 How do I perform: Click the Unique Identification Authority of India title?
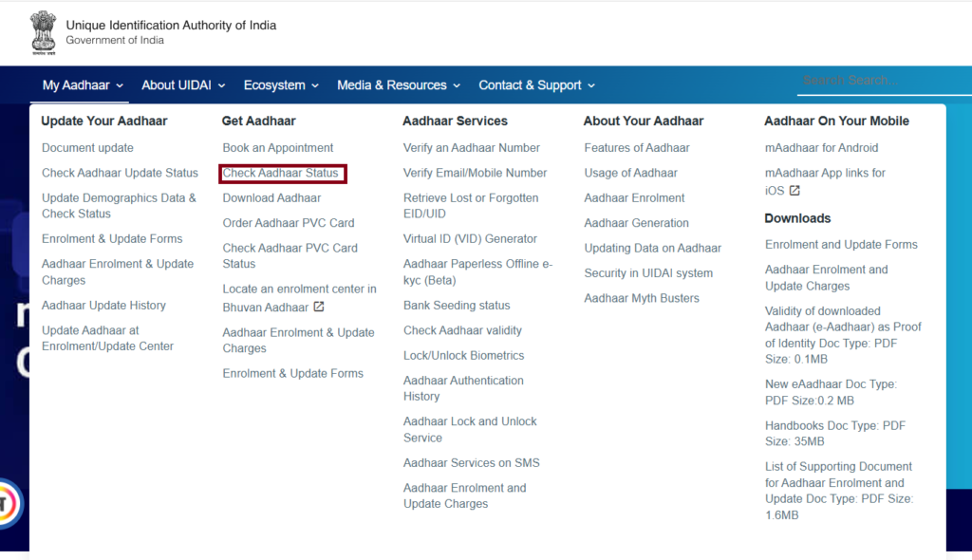171,26
